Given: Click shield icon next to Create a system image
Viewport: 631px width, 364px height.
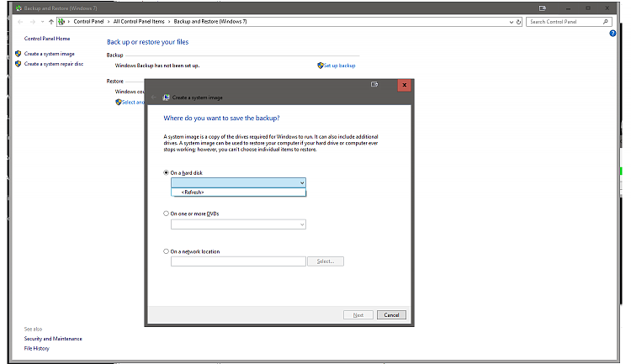Looking at the screenshot, I should pyautogui.click(x=19, y=54).
